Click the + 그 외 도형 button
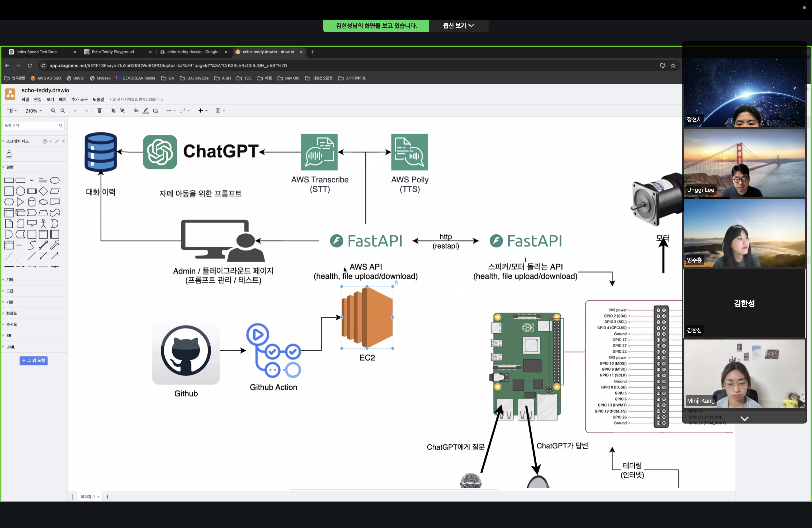This screenshot has height=528, width=812. 33,361
